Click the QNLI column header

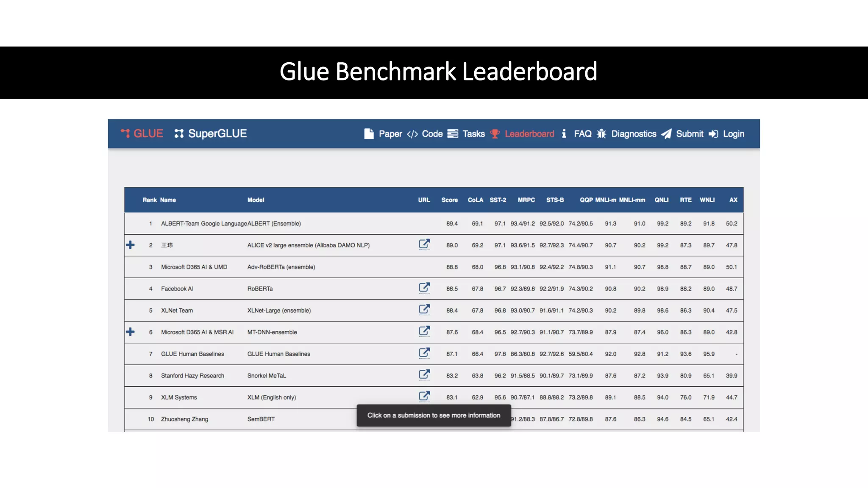tap(662, 200)
